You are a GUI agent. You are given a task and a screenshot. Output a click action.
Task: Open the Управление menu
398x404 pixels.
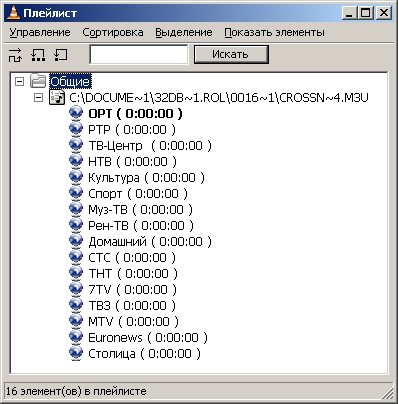(x=40, y=32)
